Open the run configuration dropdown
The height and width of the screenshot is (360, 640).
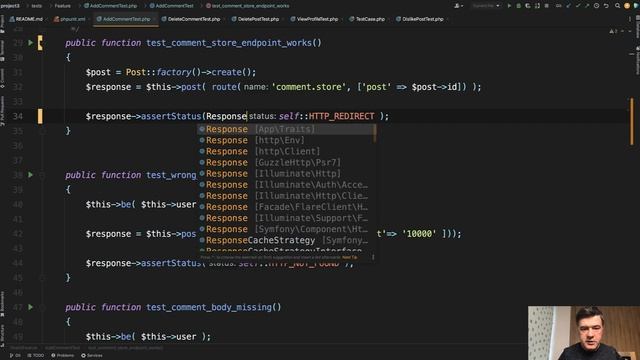pos(486,6)
